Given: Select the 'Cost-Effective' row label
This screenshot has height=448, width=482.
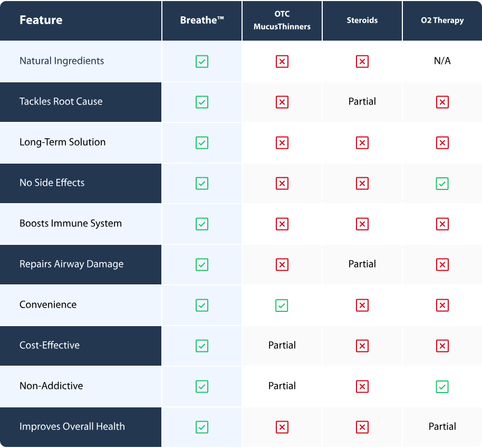Looking at the screenshot, I should pos(50,345).
